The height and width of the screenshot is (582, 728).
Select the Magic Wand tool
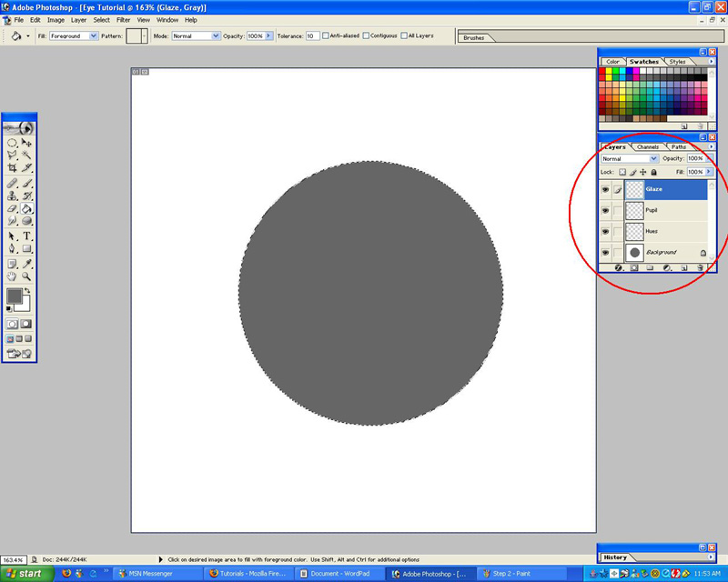point(27,155)
